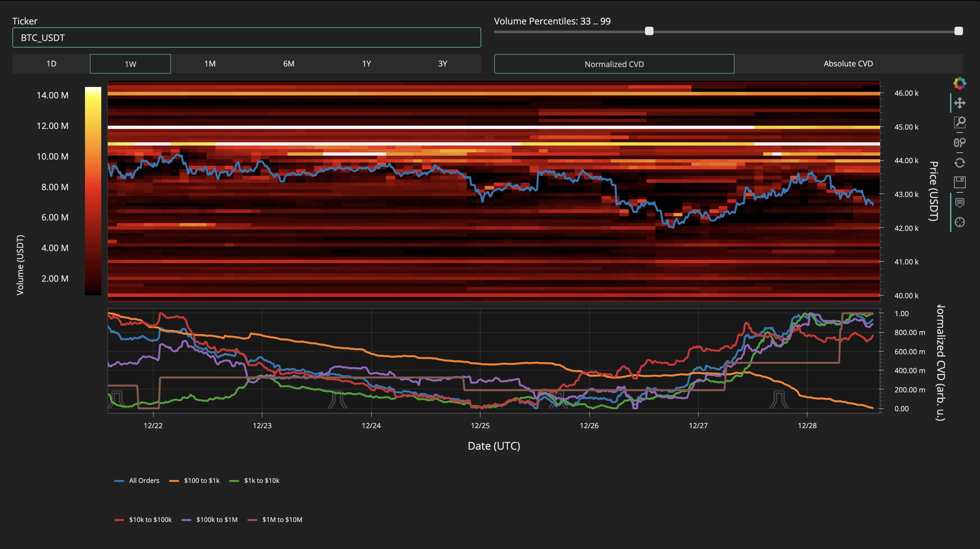Save the chart as an image

tap(959, 182)
